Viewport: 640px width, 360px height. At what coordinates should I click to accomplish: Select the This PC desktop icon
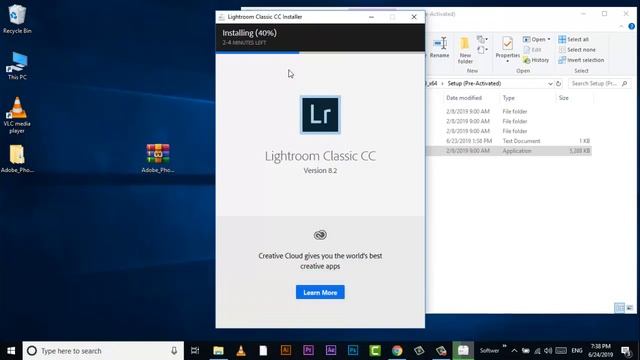[x=17, y=65]
